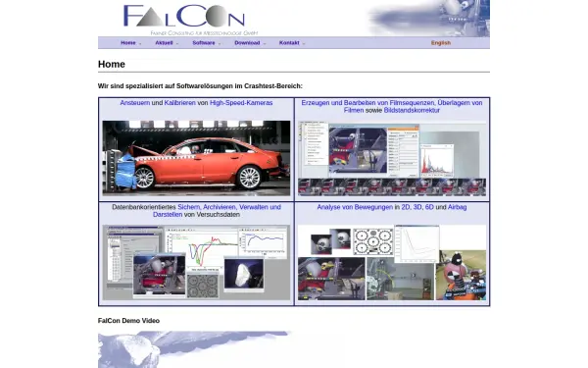The width and height of the screenshot is (588, 368).
Task: Open the Software menu item
Action: click(204, 43)
